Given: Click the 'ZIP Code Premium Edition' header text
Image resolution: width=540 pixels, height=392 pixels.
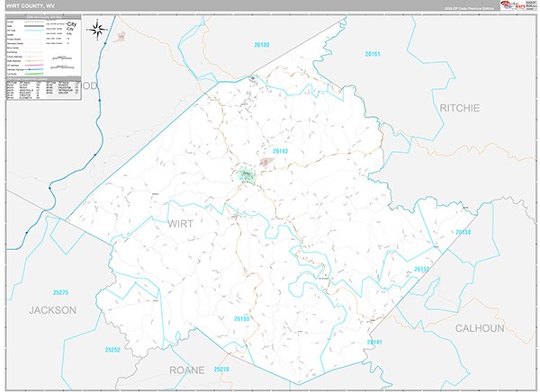Looking at the screenshot, I should pos(469,8).
